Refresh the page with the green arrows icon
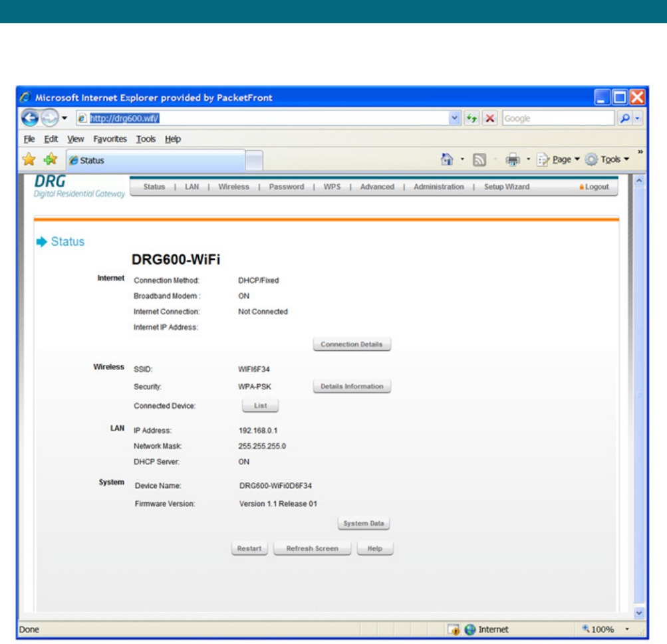Image resolution: width=667 pixels, height=644 pixels. coord(471,118)
